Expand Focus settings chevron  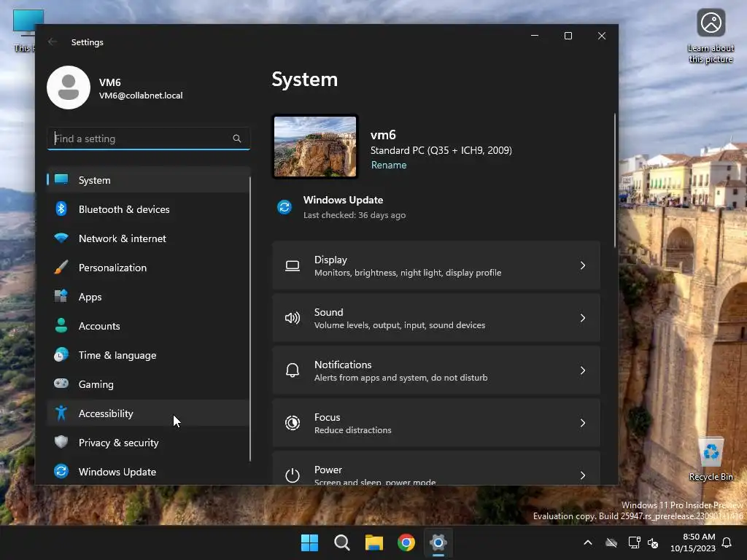(x=583, y=423)
